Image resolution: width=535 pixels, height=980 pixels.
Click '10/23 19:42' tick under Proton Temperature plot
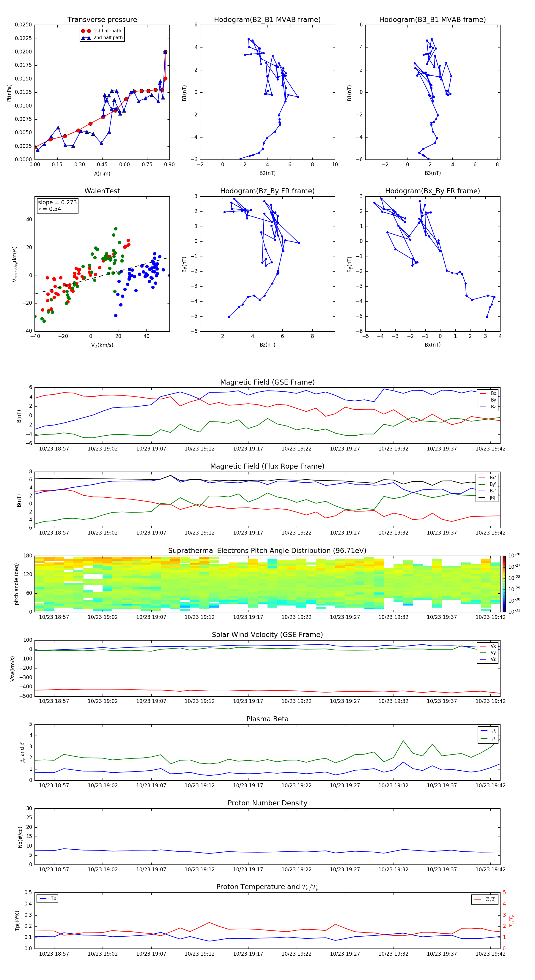490,954
